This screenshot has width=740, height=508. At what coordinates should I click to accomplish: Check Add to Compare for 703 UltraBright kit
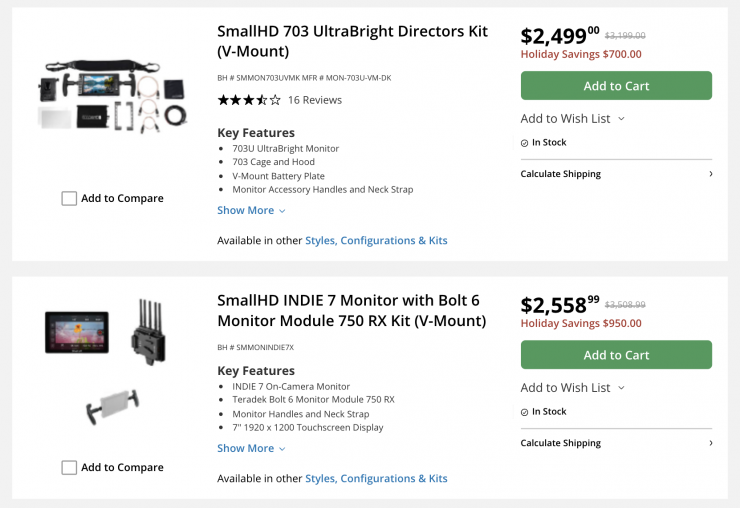pyautogui.click(x=69, y=198)
